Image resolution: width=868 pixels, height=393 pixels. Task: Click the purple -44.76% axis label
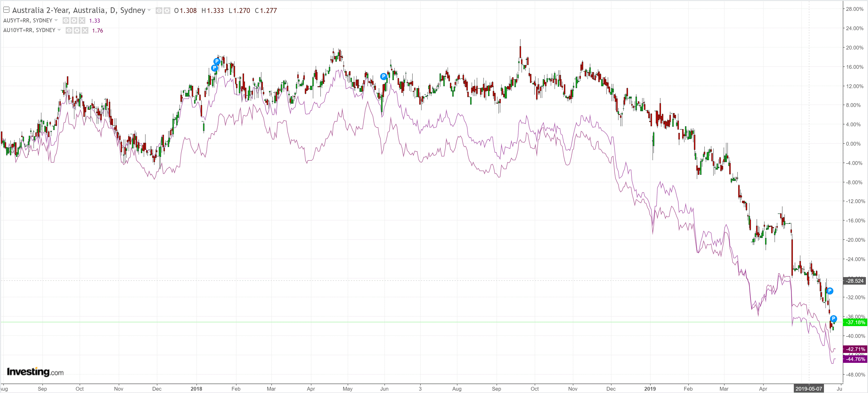(855, 359)
